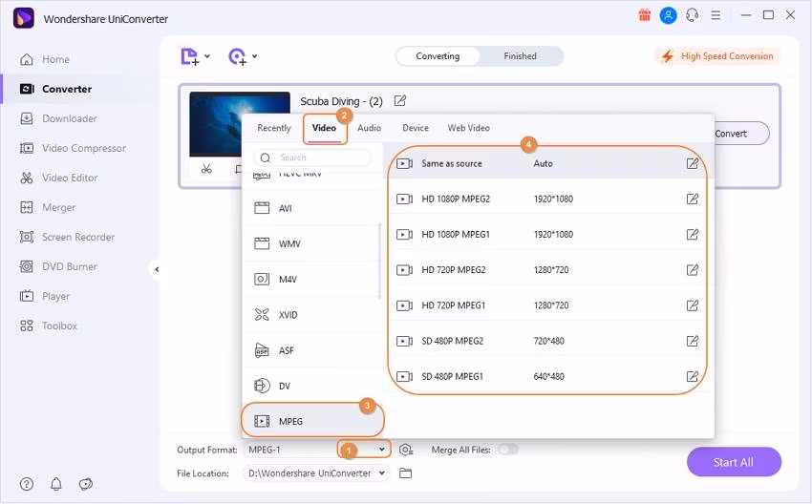Expand the Add Files dropdown arrow
Image resolution: width=812 pixels, height=504 pixels.
coord(207,56)
